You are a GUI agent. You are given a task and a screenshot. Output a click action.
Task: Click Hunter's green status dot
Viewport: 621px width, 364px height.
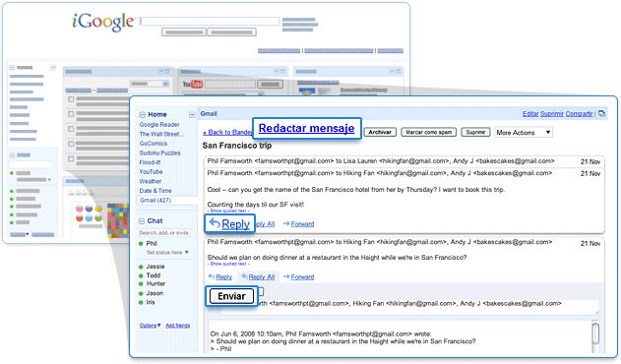tap(141, 284)
